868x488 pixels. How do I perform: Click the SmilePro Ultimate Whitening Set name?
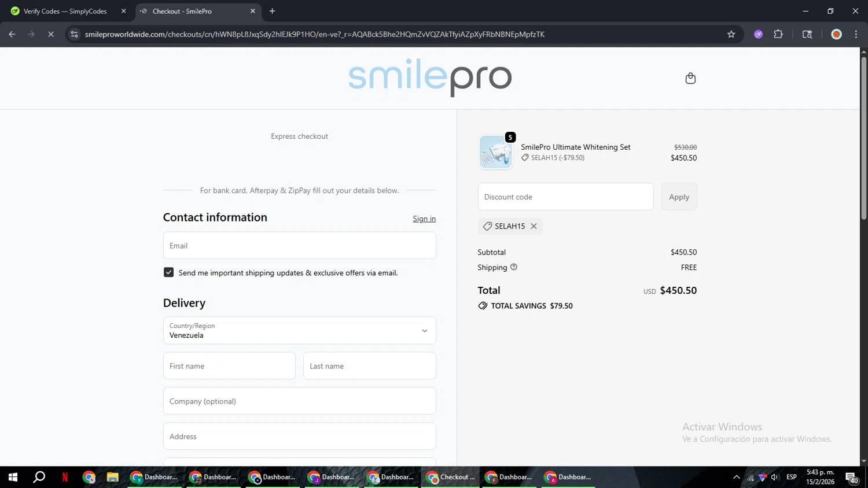(x=575, y=147)
